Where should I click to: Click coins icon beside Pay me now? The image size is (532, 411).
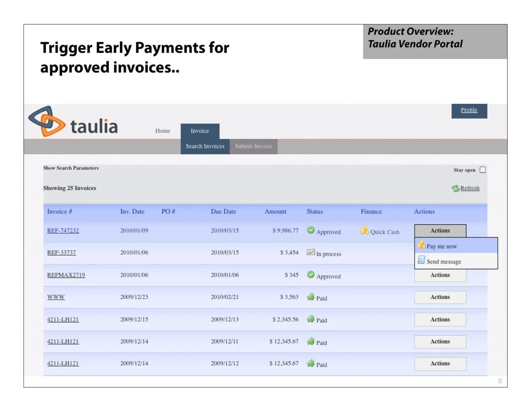(x=422, y=245)
